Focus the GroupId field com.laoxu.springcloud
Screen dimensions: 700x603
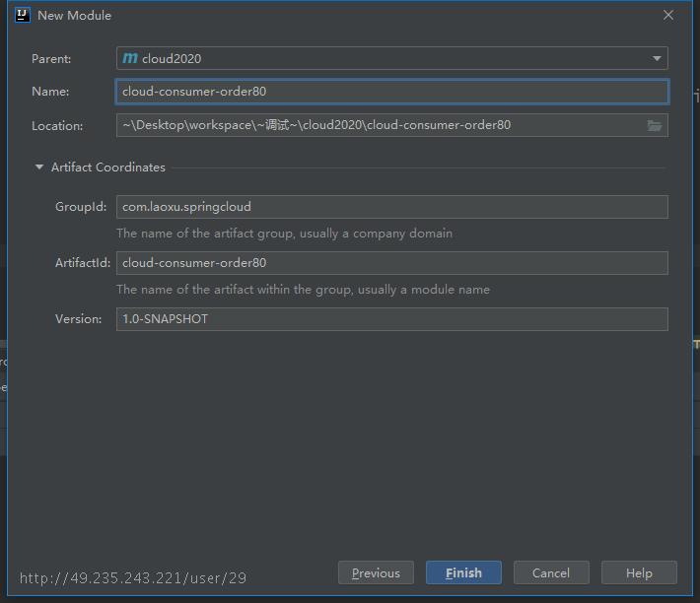(x=392, y=207)
